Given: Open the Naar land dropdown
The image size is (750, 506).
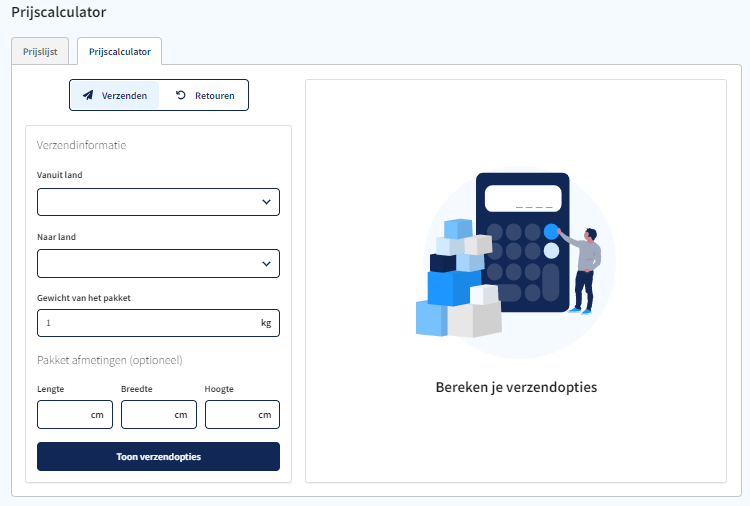Looking at the screenshot, I should tap(158, 264).
